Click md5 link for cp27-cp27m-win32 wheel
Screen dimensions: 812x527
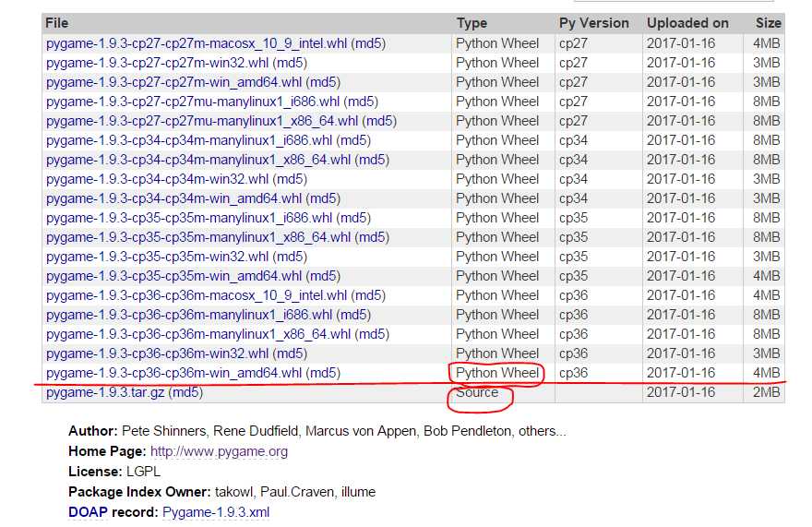click(290, 63)
